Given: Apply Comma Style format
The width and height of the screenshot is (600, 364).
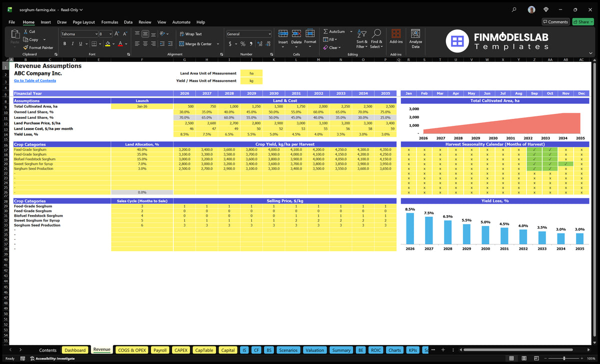Looking at the screenshot, I should coord(251,44).
